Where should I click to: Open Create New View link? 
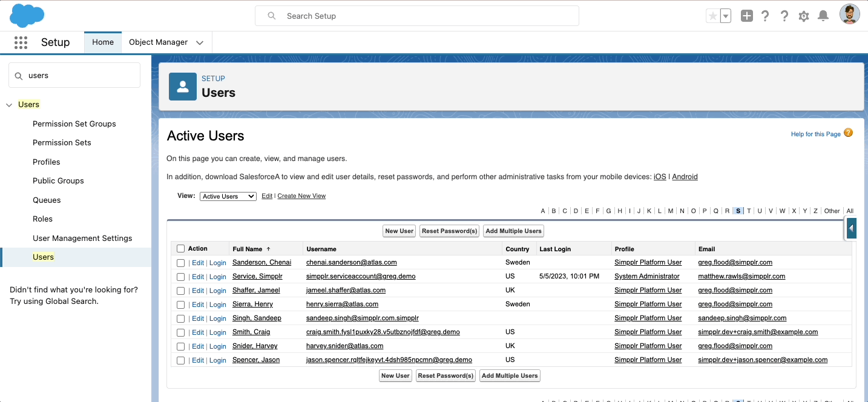point(301,196)
